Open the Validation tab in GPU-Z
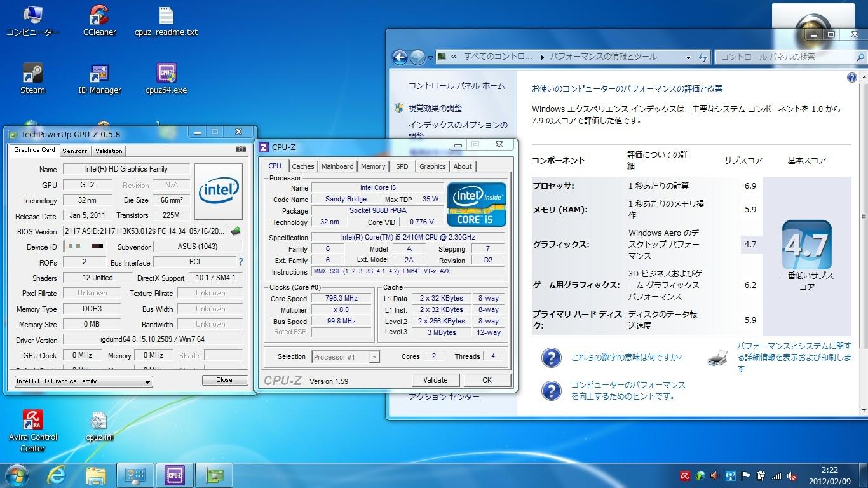Image resolution: width=868 pixels, height=488 pixels. (109, 151)
